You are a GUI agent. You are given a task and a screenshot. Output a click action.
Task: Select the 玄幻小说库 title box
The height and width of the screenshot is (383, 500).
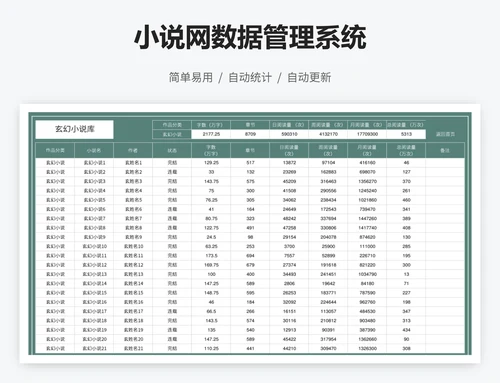pos(74,129)
